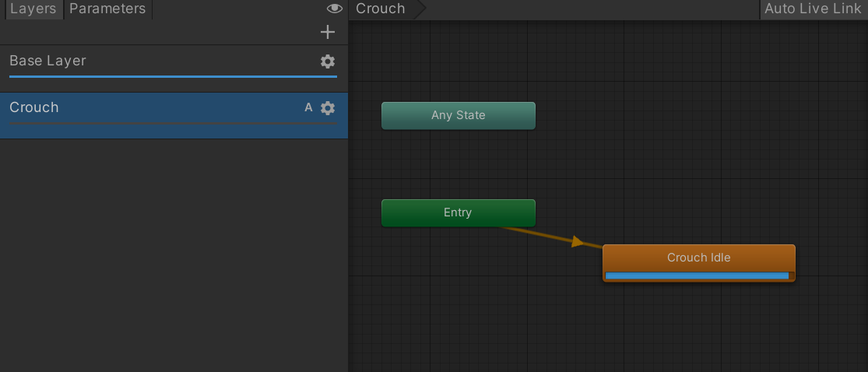The height and width of the screenshot is (372, 868).
Task: Toggle the eye visibility icon
Action: point(335,9)
